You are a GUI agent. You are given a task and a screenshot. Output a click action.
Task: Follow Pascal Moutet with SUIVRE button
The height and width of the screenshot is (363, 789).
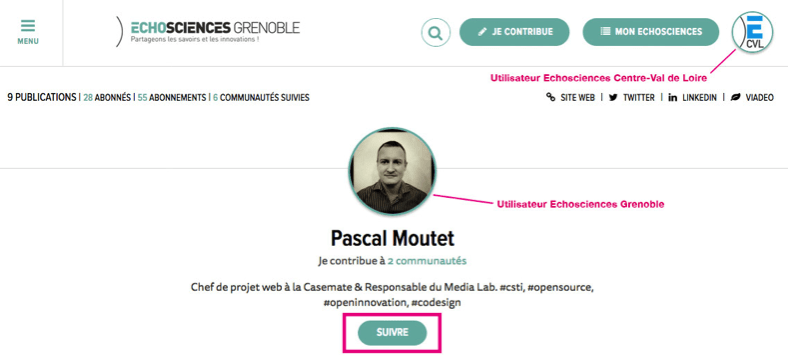pyautogui.click(x=392, y=333)
